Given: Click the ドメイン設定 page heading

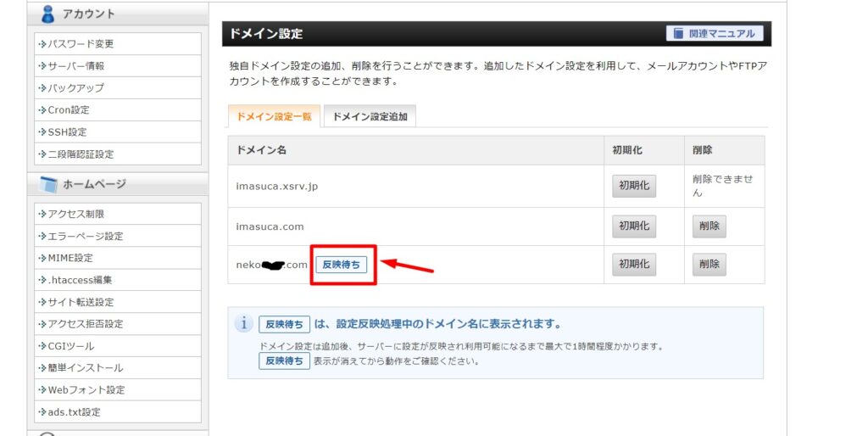Looking at the screenshot, I should click(x=265, y=34).
